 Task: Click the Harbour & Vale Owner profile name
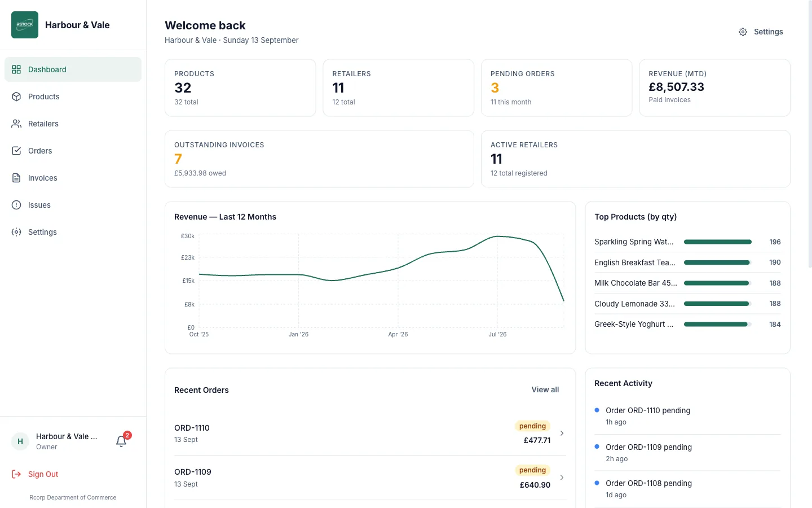(67, 436)
